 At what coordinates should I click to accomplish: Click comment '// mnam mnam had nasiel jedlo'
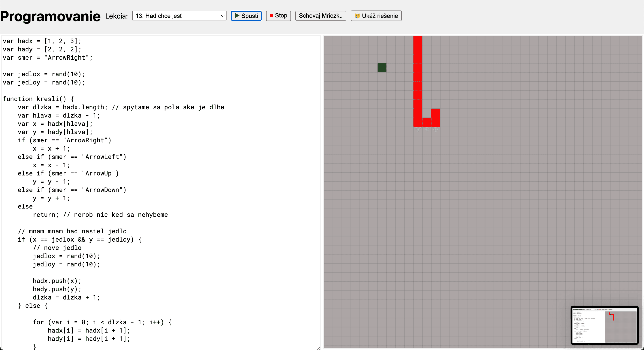coord(72,231)
